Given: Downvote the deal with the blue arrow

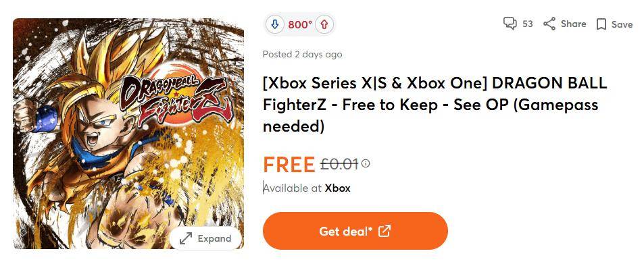Looking at the screenshot, I should (x=274, y=24).
